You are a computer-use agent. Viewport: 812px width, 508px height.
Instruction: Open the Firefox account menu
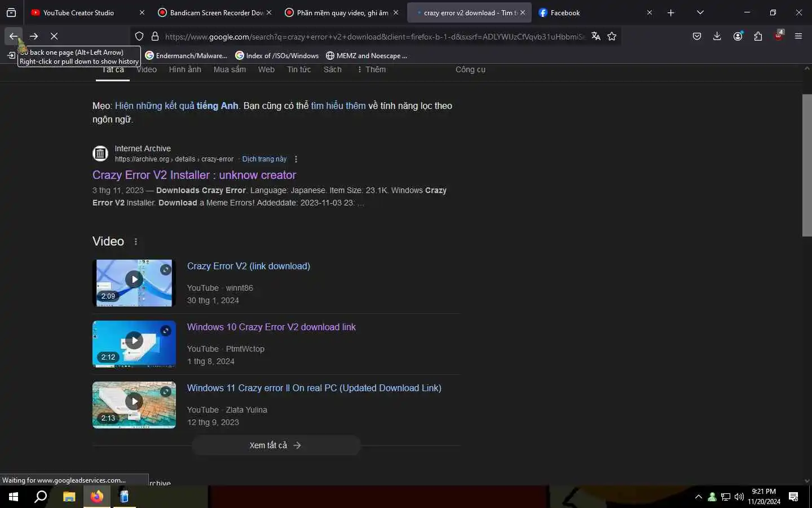point(738,36)
